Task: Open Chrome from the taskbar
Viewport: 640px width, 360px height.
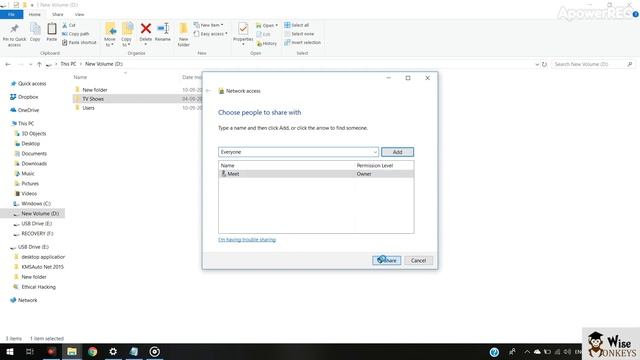Action: [x=93, y=351]
